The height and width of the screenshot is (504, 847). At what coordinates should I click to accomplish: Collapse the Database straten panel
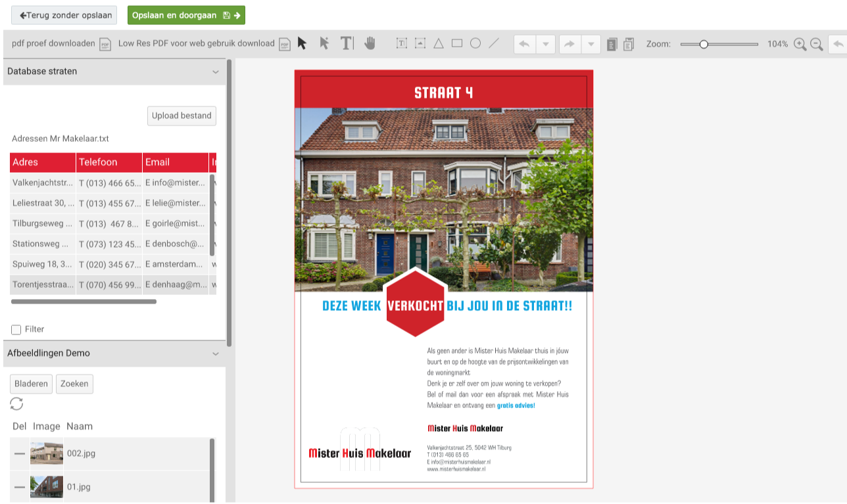215,72
